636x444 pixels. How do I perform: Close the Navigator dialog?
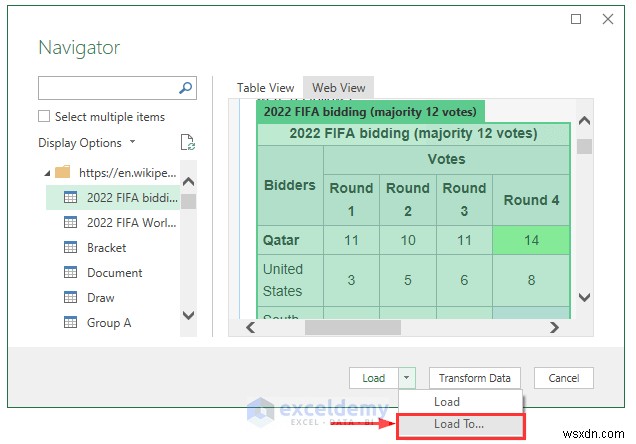tap(608, 19)
